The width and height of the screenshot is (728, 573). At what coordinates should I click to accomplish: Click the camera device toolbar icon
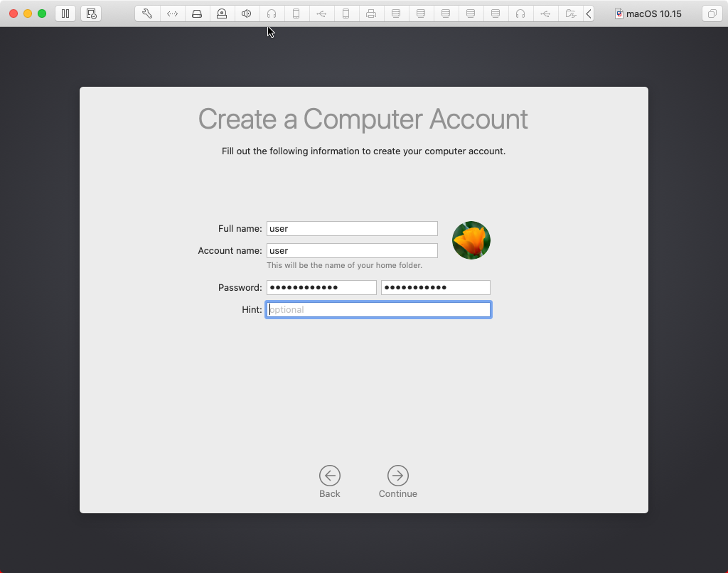pyautogui.click(x=222, y=13)
